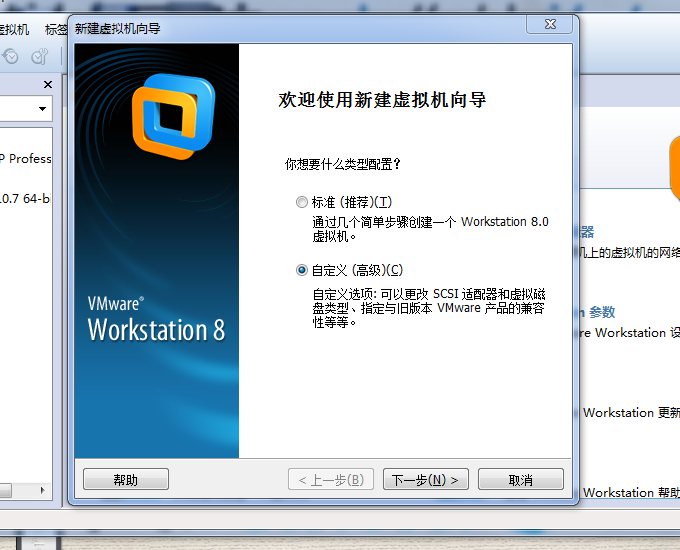Click the 参数 link in main window
This screenshot has height=550, width=680.
coord(602,312)
